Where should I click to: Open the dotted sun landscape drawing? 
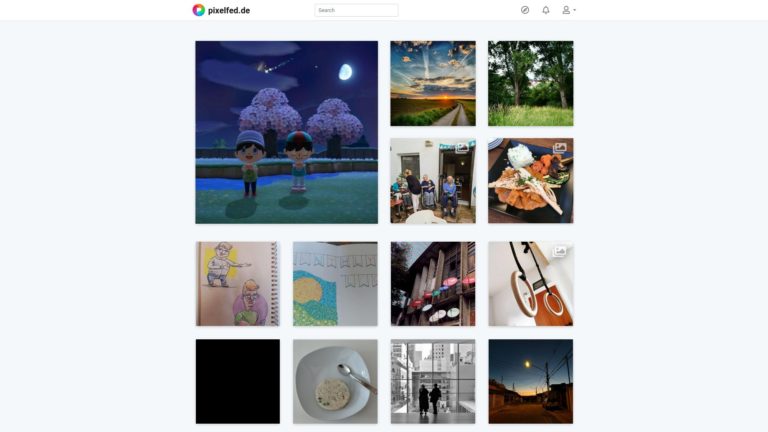point(335,284)
